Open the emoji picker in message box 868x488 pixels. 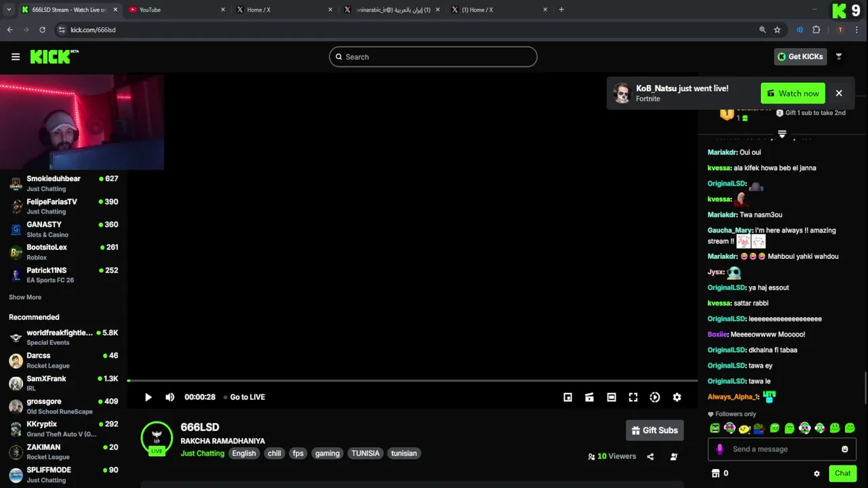pos(844,449)
